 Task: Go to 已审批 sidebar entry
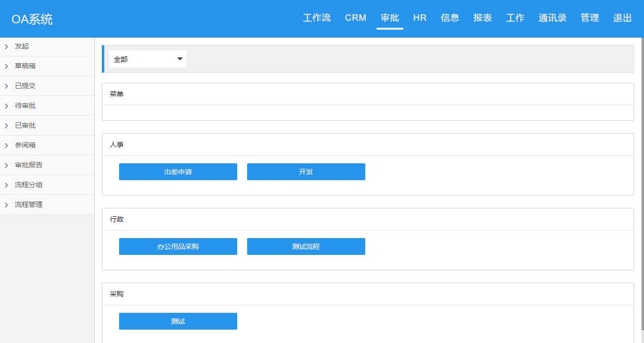[25, 126]
